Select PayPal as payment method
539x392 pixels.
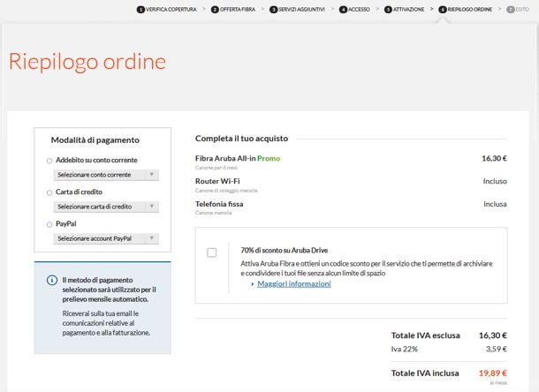(49, 224)
